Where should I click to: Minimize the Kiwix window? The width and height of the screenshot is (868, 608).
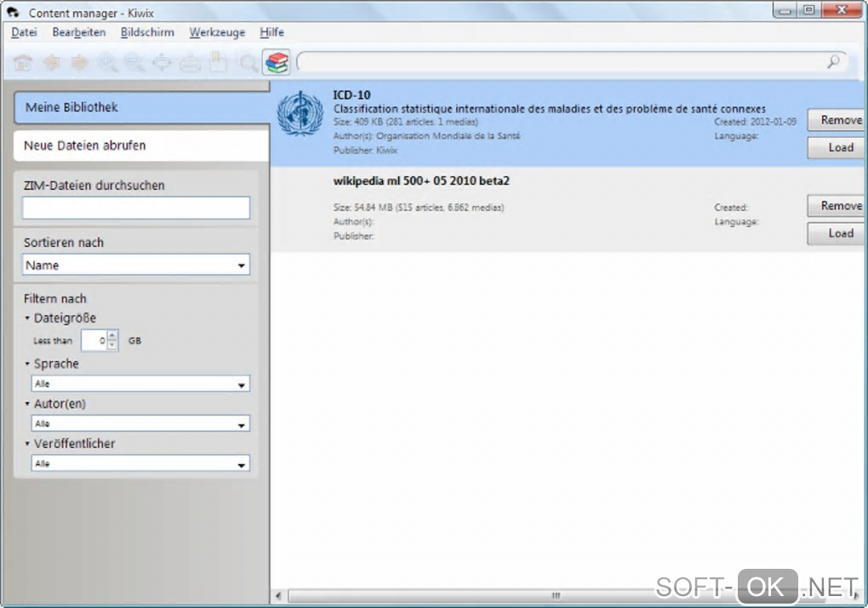click(x=785, y=10)
